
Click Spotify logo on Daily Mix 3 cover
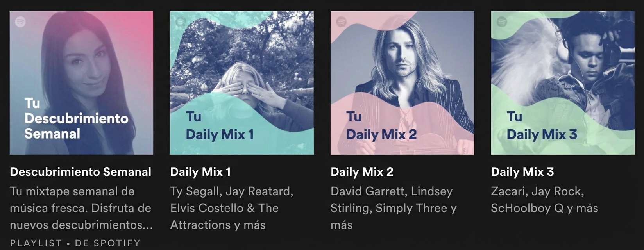click(502, 21)
